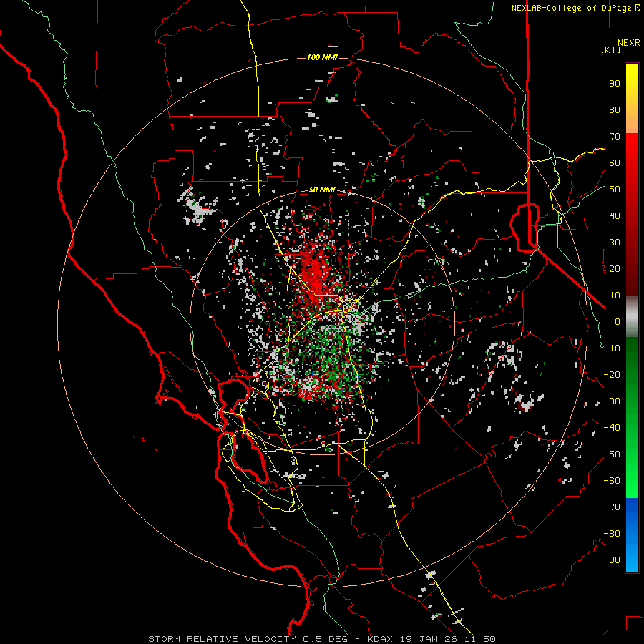This screenshot has width=644, height=644.
Task: Click the 60 value on the velocity scale
Action: point(615,163)
